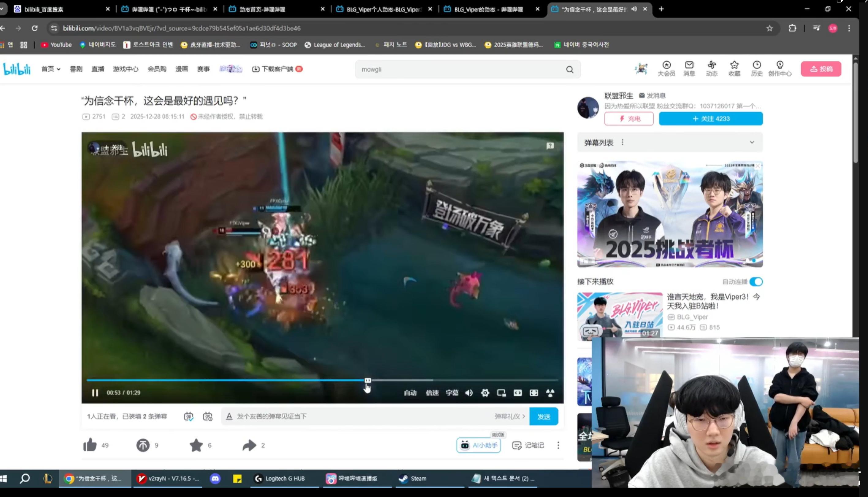Enter fullscreen mode in the player
The width and height of the screenshot is (868, 497).
click(534, 393)
